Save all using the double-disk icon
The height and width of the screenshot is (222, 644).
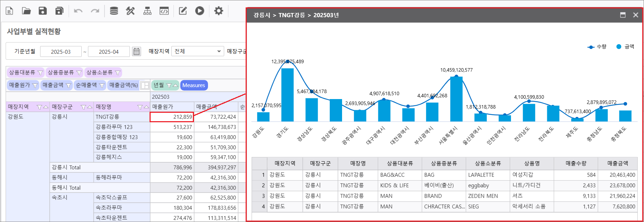point(59,11)
